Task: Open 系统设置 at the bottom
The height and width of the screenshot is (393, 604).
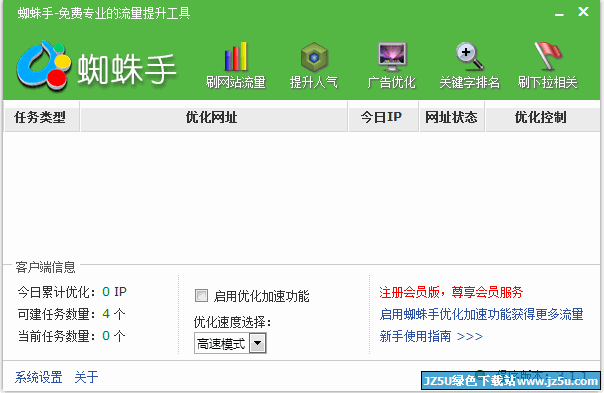Action: tap(39, 377)
